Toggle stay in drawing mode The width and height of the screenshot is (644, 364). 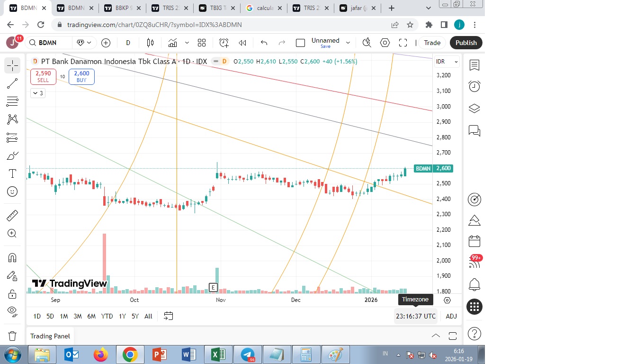point(12,276)
